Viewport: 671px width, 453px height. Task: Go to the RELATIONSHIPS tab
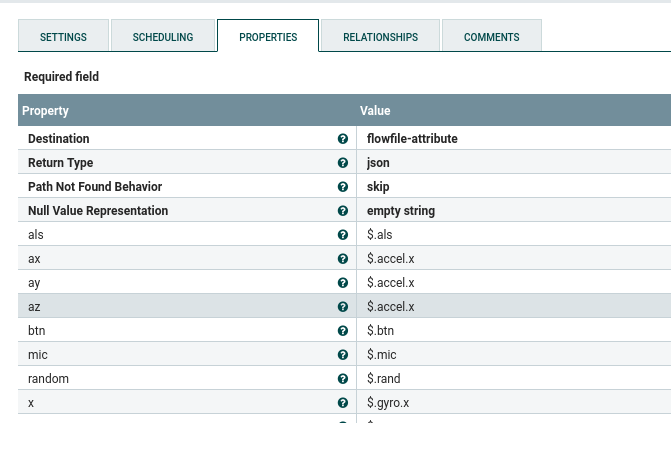coord(380,36)
